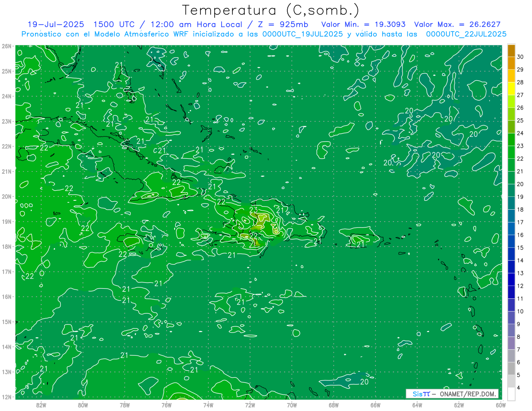This screenshot has height=411, width=532.
Task: Click the 80W longitude axis label
Action: point(83,404)
